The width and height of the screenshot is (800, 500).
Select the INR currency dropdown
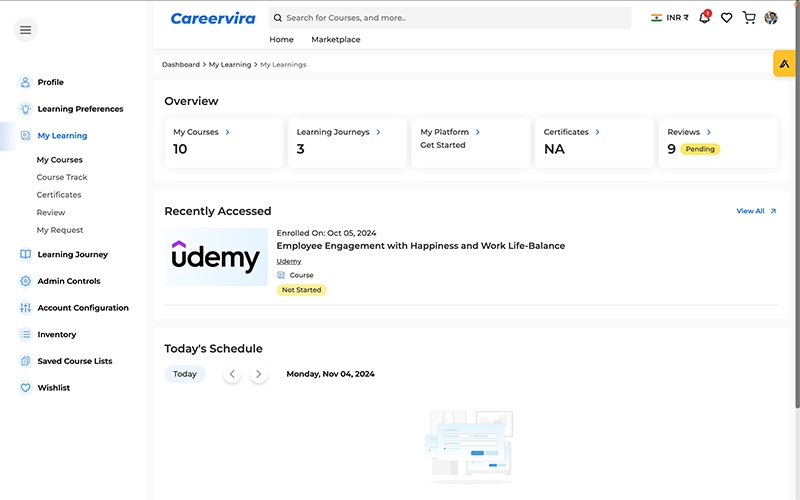pyautogui.click(x=670, y=18)
